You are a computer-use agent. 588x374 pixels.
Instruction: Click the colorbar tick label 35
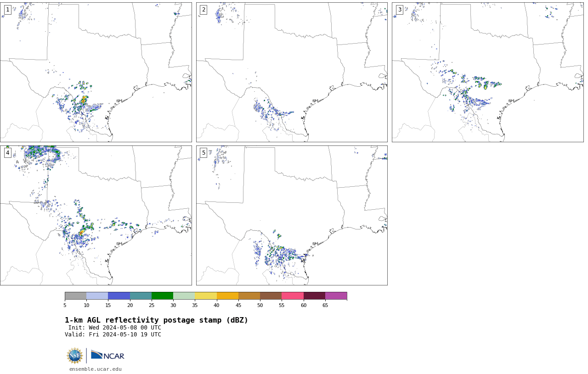click(x=195, y=306)
